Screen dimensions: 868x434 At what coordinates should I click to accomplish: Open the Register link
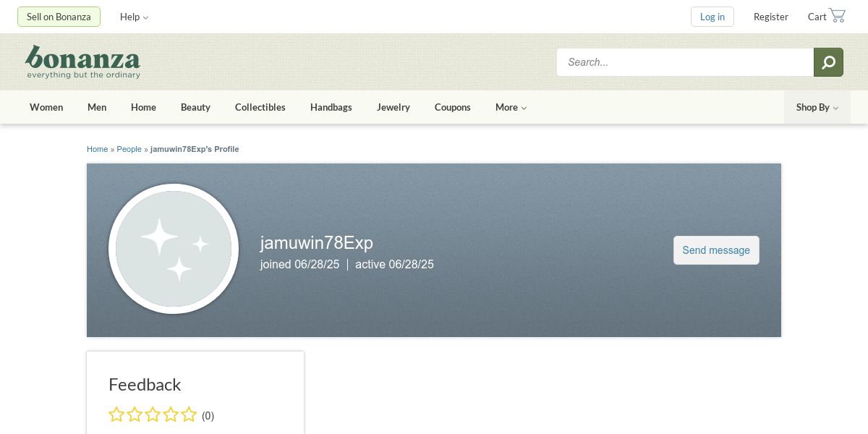[771, 17]
